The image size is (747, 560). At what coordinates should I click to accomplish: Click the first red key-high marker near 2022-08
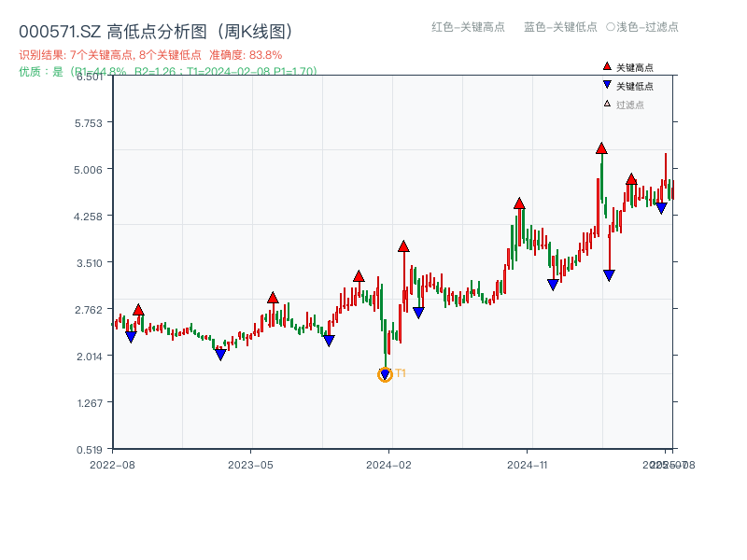138,310
